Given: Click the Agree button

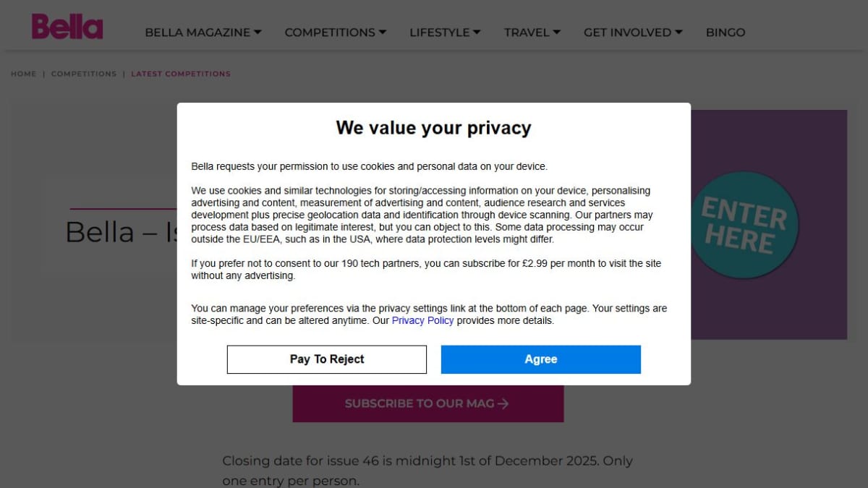Looking at the screenshot, I should (541, 359).
